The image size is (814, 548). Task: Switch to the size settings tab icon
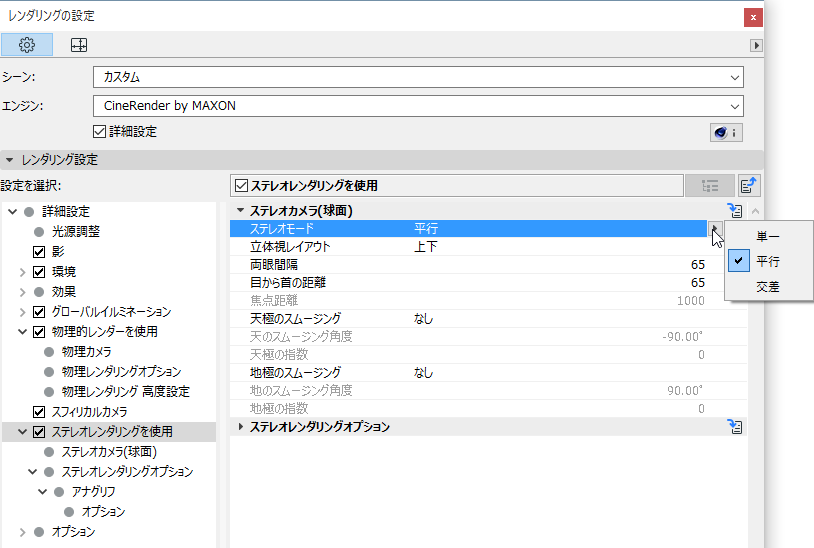pyautogui.click(x=79, y=45)
